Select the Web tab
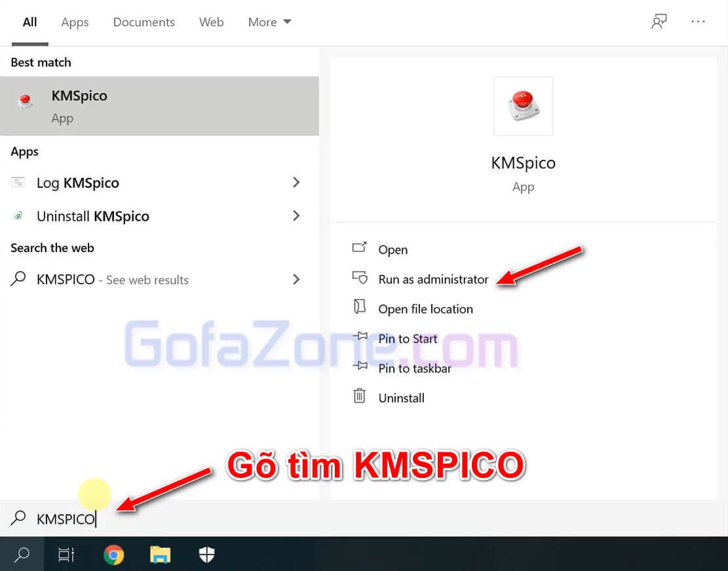728x571 pixels. pos(211,22)
